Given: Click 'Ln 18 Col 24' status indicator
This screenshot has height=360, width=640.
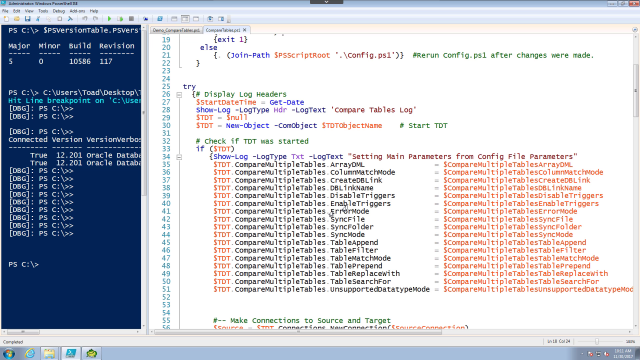Looking at the screenshot, I should pyautogui.click(x=559, y=342).
